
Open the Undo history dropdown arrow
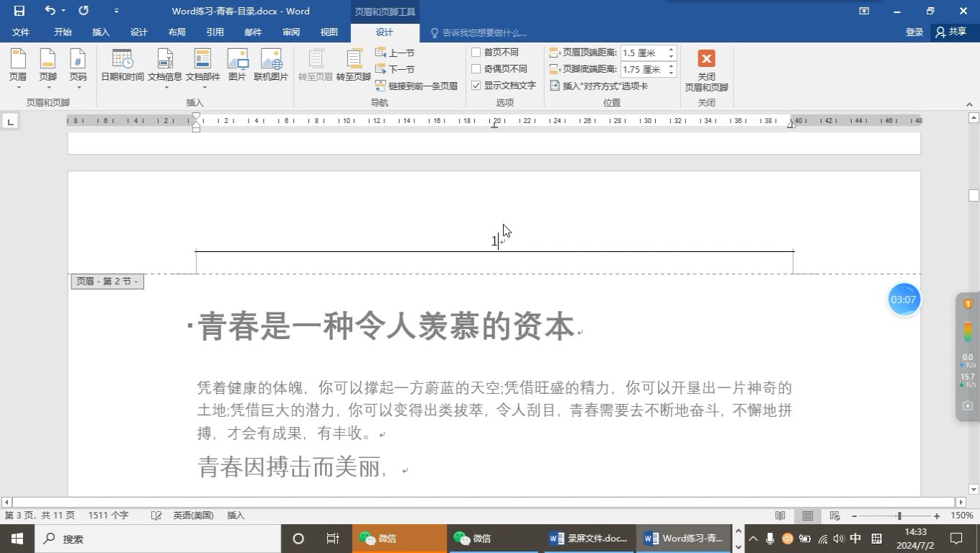(x=63, y=11)
